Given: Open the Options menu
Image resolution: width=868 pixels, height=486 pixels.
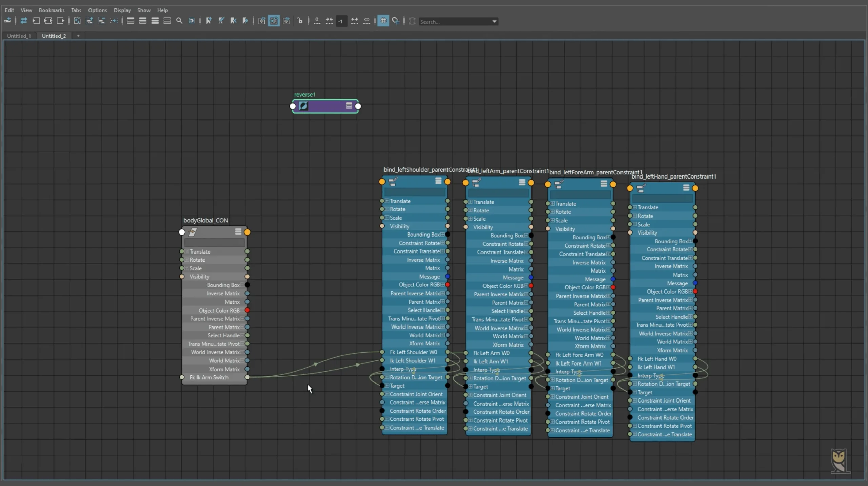Looking at the screenshot, I should pyautogui.click(x=97, y=10).
